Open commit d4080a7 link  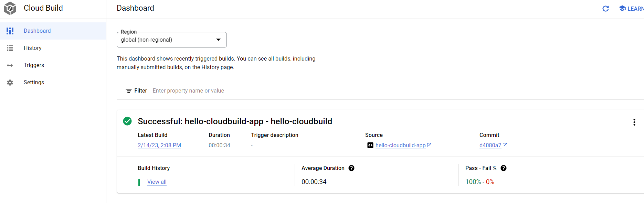pos(490,145)
